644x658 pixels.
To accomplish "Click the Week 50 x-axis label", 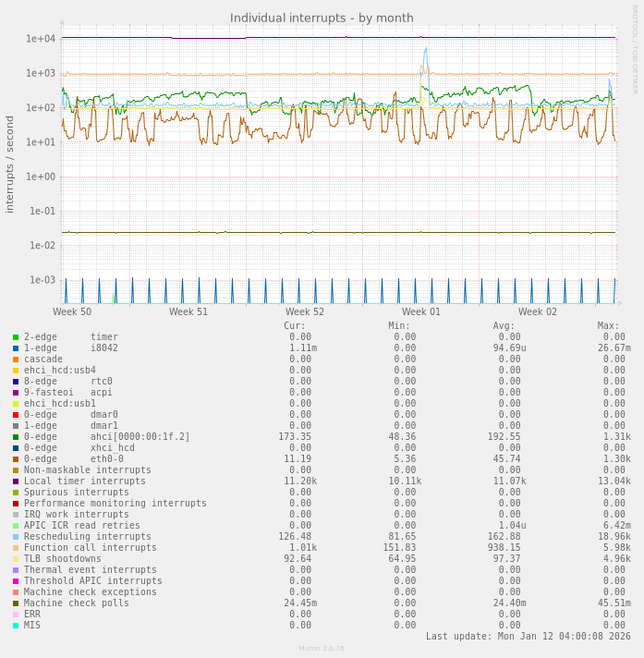I will point(72,312).
